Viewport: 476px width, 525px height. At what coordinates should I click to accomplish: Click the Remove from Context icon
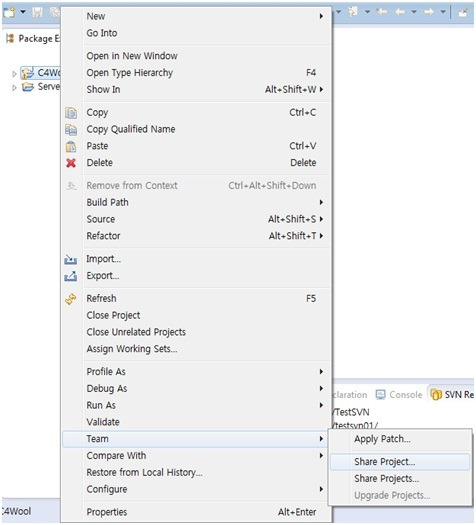pos(71,185)
